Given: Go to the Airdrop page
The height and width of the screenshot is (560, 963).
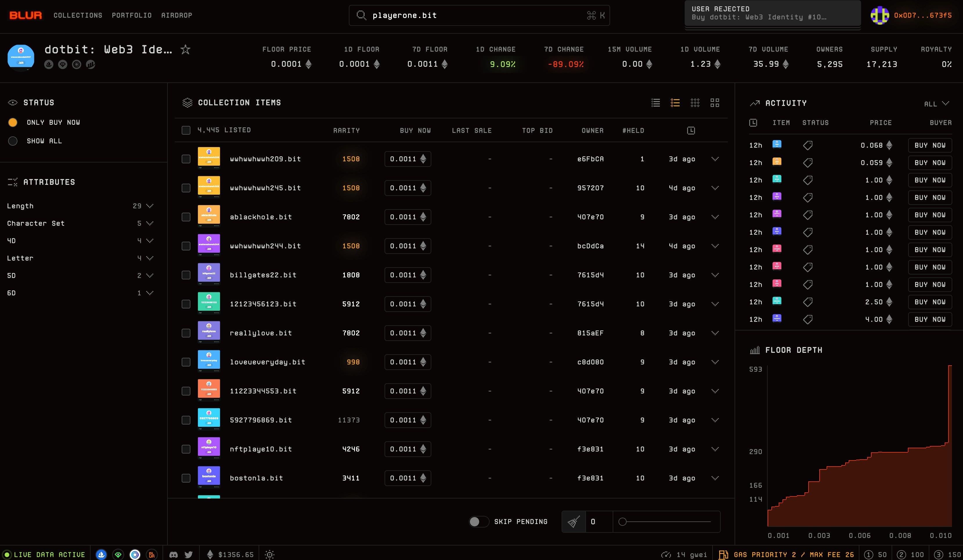Looking at the screenshot, I should 176,15.
